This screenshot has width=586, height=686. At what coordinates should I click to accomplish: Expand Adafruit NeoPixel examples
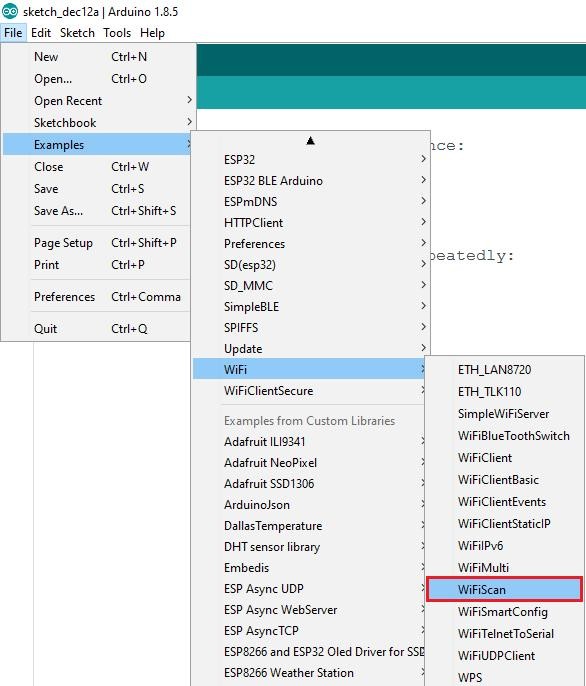tap(309, 462)
